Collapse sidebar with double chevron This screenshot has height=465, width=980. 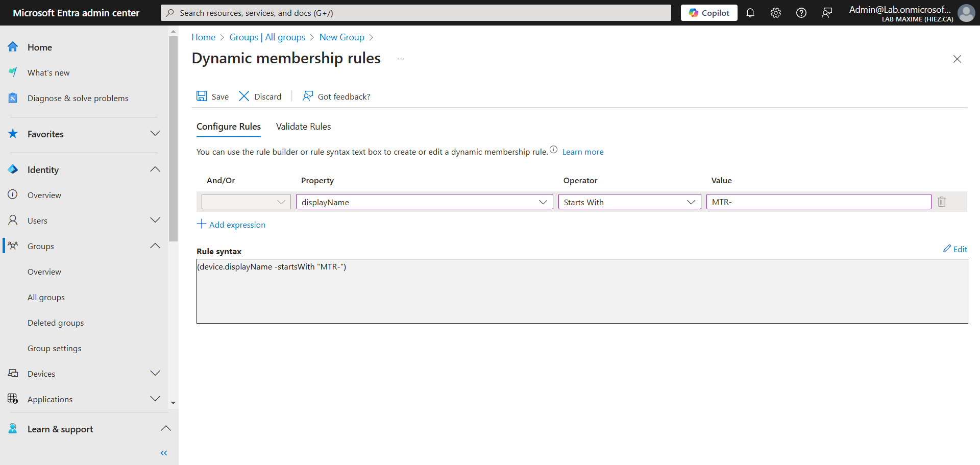[164, 453]
